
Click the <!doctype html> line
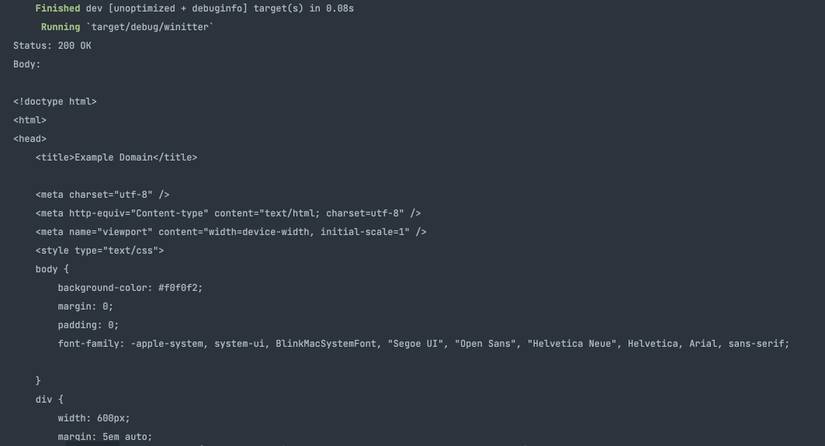(x=55, y=101)
